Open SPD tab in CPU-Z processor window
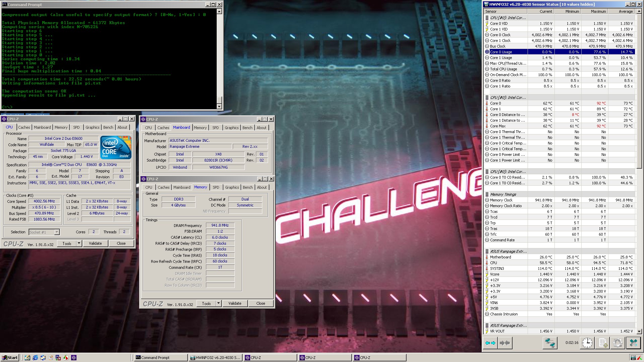 click(x=76, y=127)
